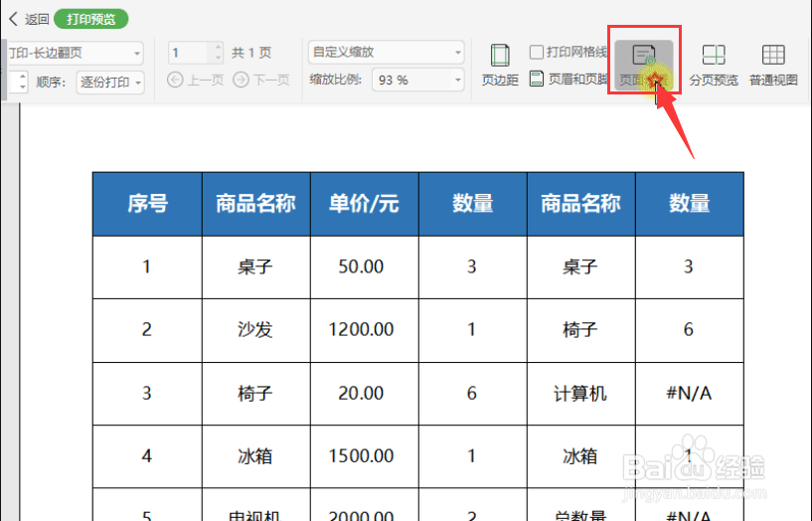Click the 序号 header cell
This screenshot has height=521, width=812.
147,204
